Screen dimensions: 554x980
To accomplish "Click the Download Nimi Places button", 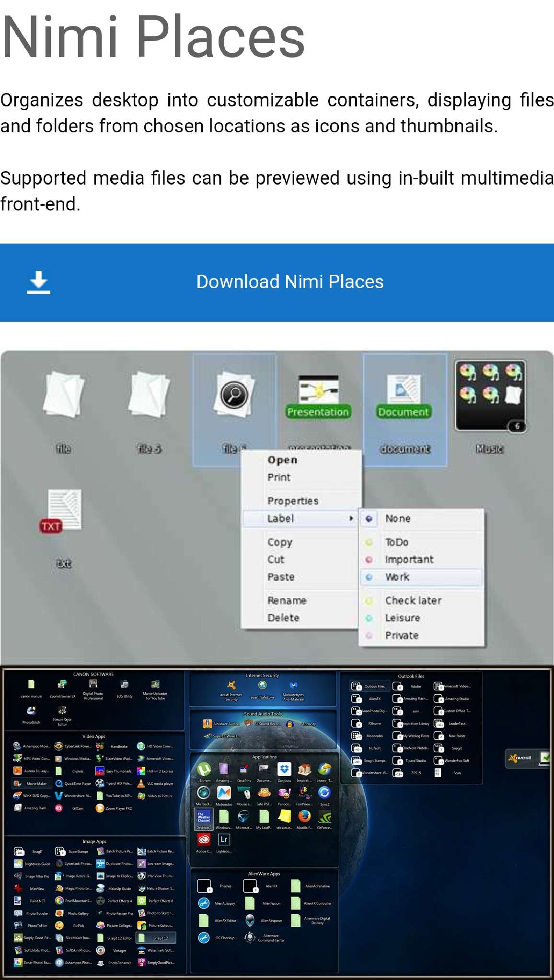I will pos(277,282).
